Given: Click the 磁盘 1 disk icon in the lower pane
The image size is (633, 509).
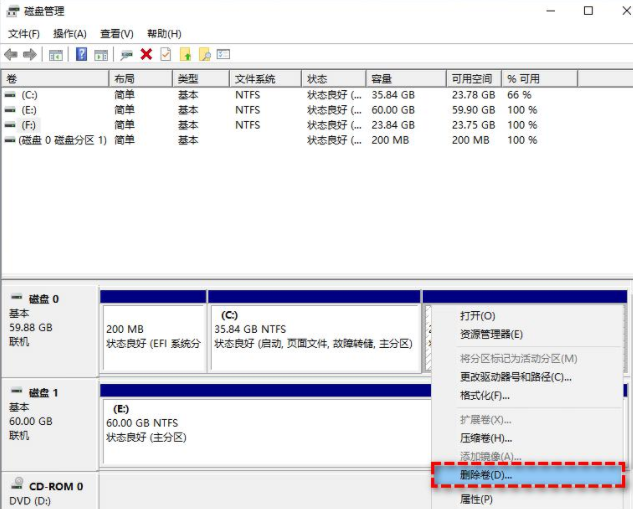Looking at the screenshot, I should (x=17, y=391).
